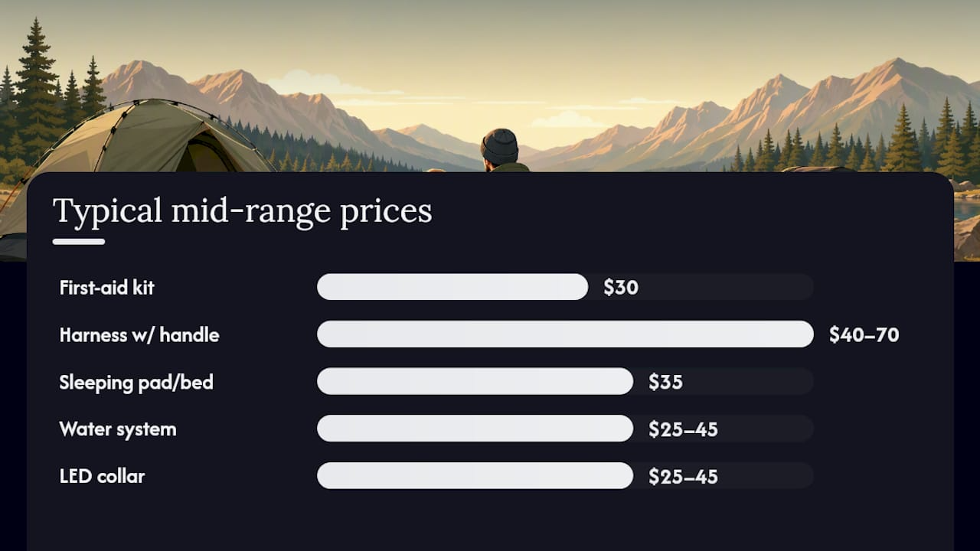This screenshot has height=551, width=980.
Task: Click the LED collar price bar
Action: click(475, 476)
